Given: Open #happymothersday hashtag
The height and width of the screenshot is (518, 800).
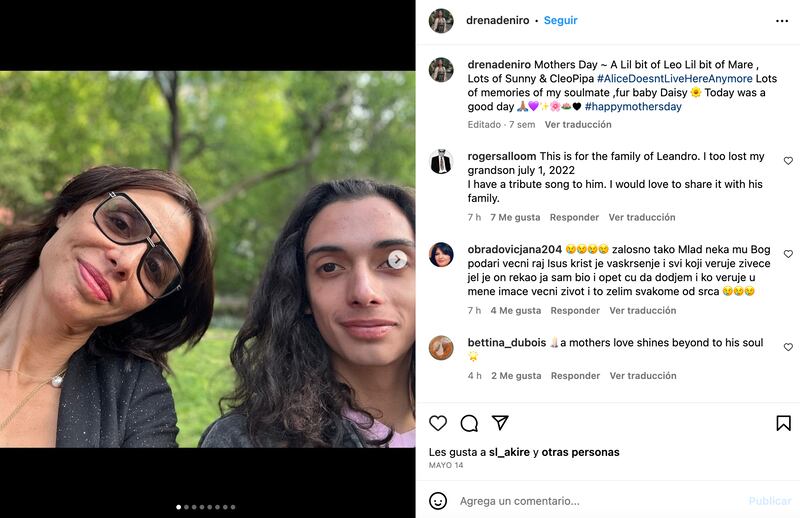Looking at the screenshot, I should (633, 106).
